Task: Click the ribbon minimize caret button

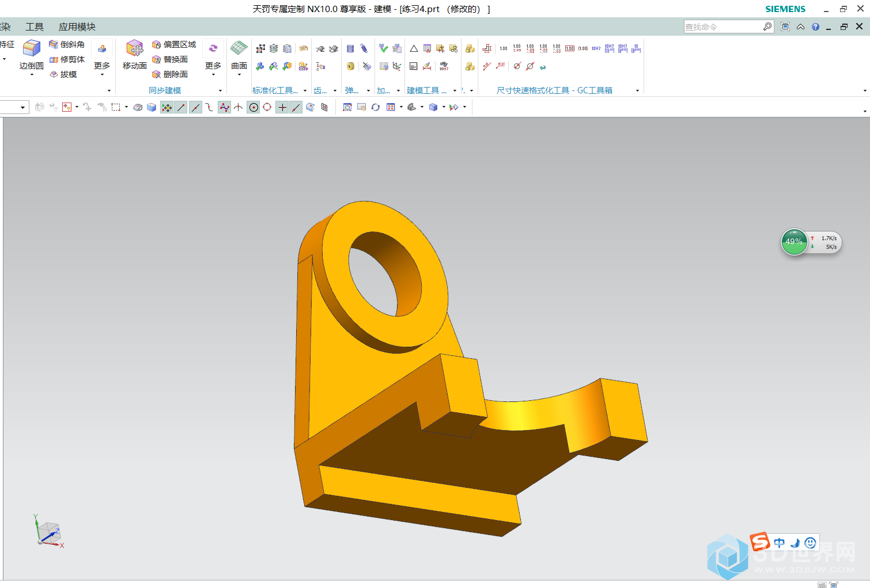Action: 800,26
